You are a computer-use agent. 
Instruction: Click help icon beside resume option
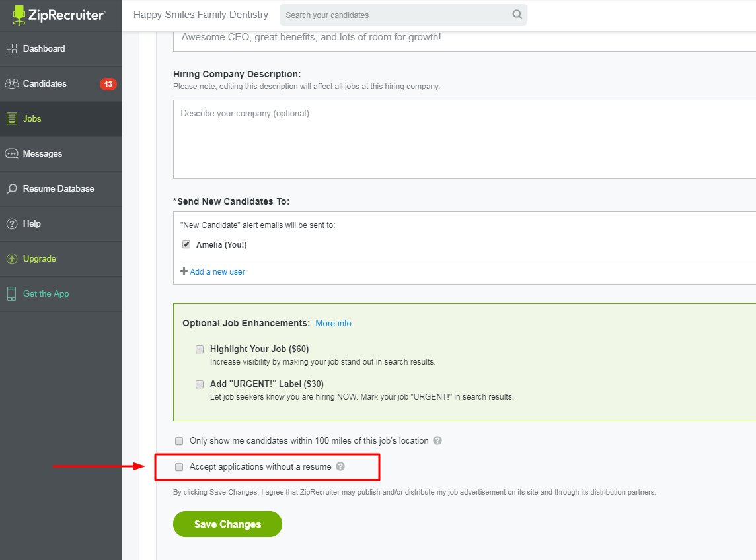tap(340, 466)
